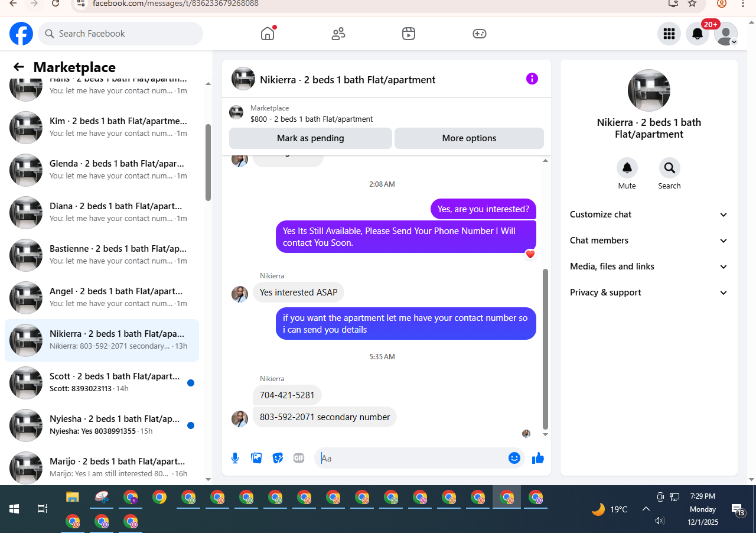Open the volume control in system tray
The width and height of the screenshot is (756, 533).
pyautogui.click(x=660, y=521)
